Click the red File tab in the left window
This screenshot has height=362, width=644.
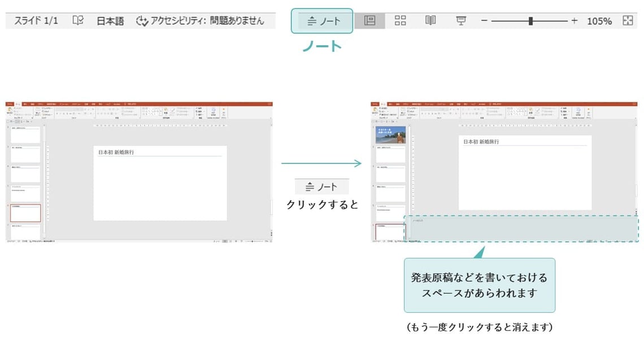(9, 104)
